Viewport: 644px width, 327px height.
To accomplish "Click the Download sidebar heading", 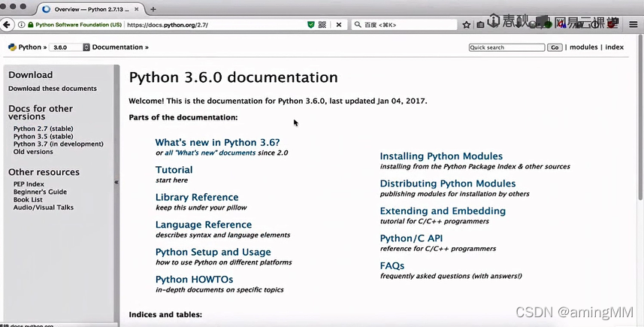I will 30,74.
